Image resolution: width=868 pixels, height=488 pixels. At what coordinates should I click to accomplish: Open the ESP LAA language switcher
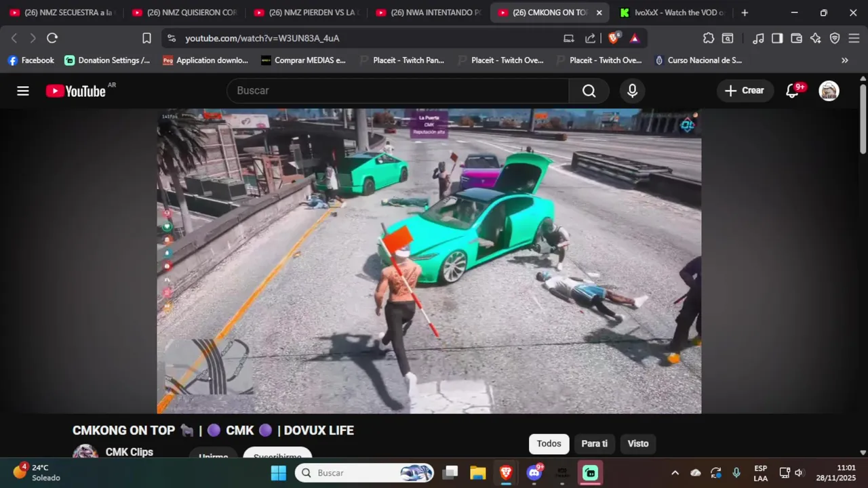pos(760,472)
